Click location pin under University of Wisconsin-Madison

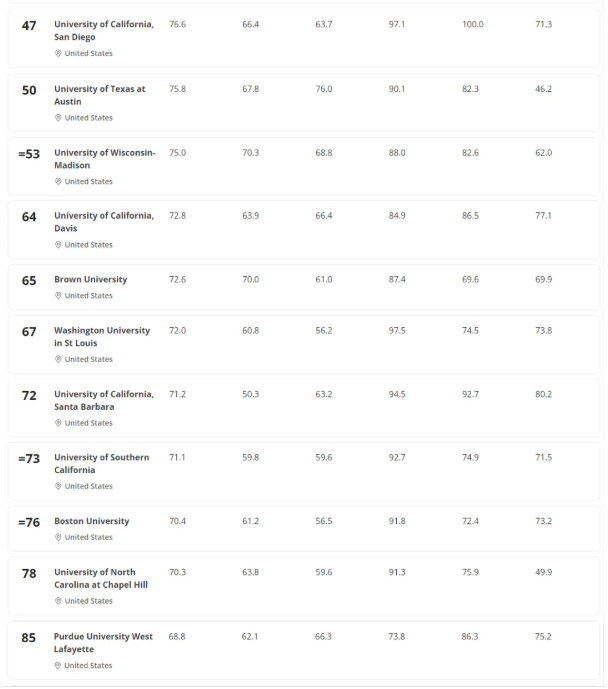click(58, 182)
